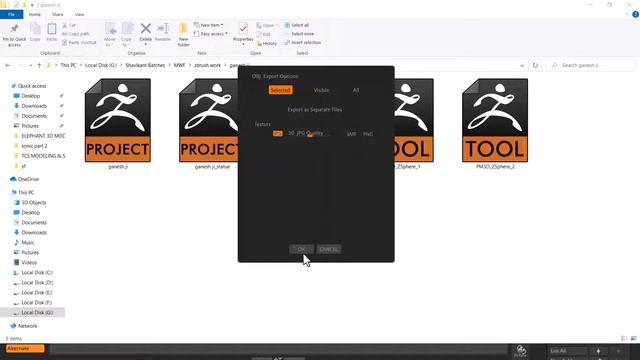Select PNG texture format
Screen dimensions: 640x360
click(368, 134)
